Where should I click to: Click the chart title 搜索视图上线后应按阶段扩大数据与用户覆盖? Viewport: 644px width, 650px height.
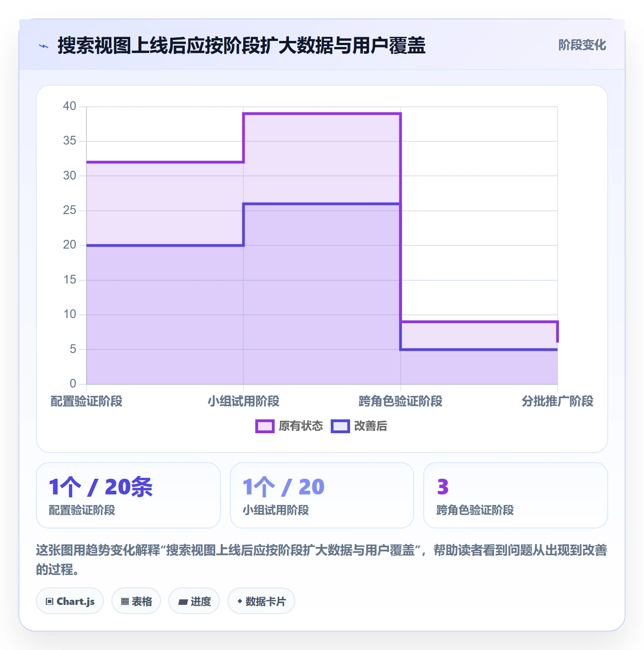pyautogui.click(x=241, y=46)
